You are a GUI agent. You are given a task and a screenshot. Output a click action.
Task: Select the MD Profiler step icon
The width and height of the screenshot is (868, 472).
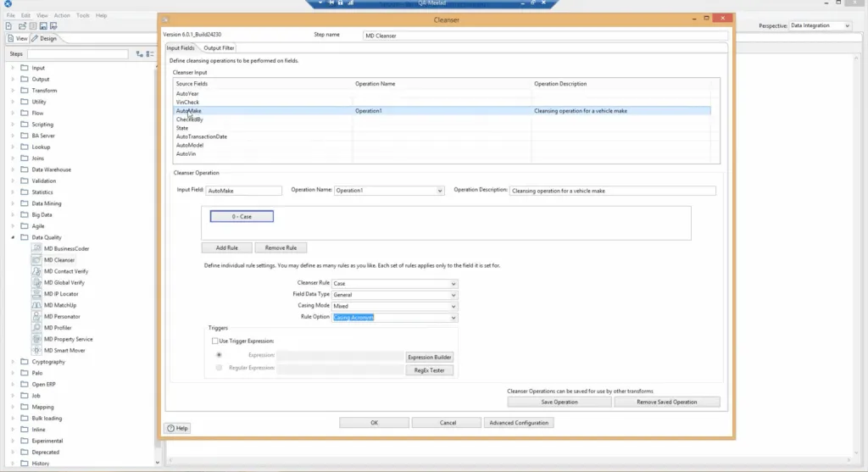[x=36, y=328]
